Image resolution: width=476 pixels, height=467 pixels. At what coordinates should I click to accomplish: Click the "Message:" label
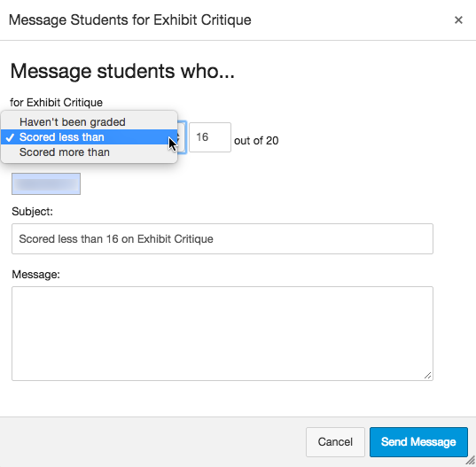coord(35,275)
